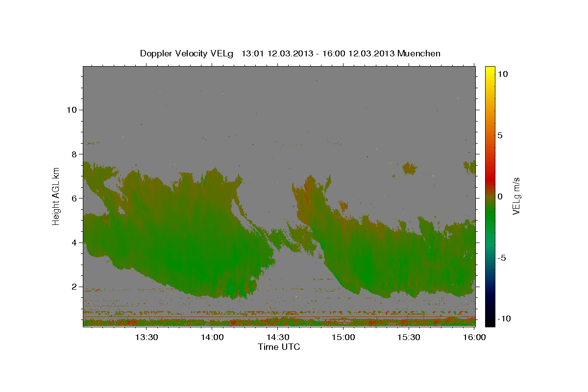Click the 'VELg m/s' colorbar title
588x392 pixels.
(x=517, y=196)
